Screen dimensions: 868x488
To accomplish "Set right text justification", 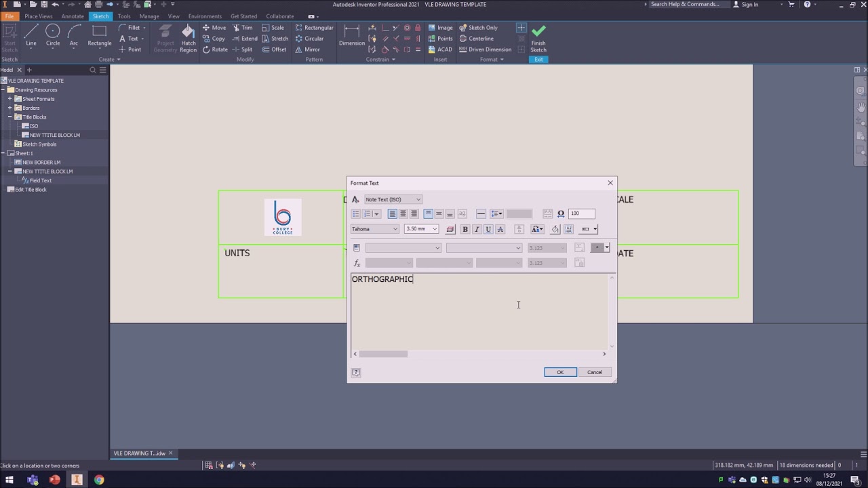I will 414,213.
